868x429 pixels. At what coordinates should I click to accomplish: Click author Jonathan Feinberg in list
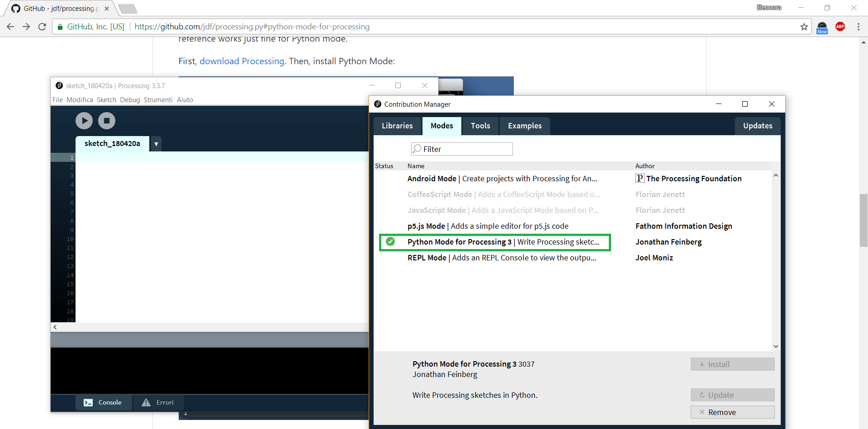tap(669, 242)
